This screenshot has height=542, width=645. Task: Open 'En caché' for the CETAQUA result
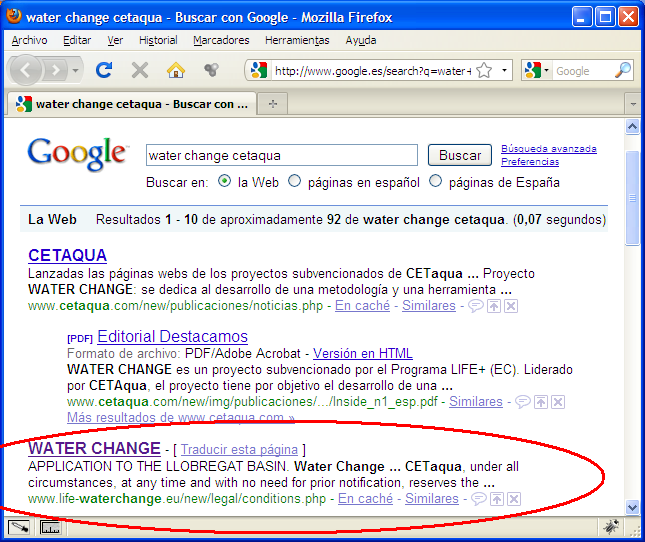pos(362,306)
